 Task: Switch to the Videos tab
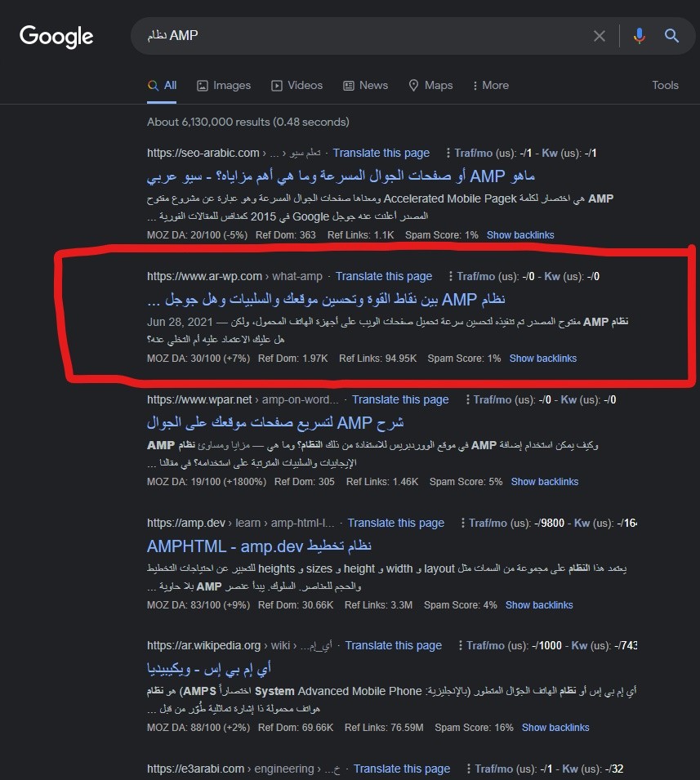[297, 86]
